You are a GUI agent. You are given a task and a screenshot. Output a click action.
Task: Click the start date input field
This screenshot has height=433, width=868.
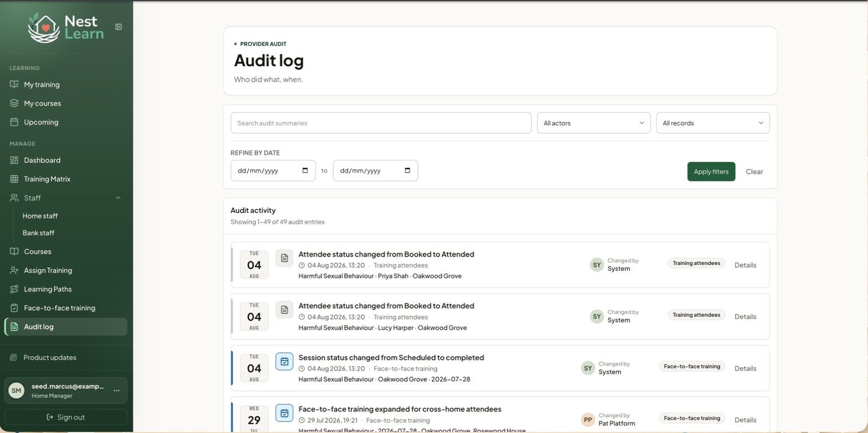pyautogui.click(x=273, y=170)
